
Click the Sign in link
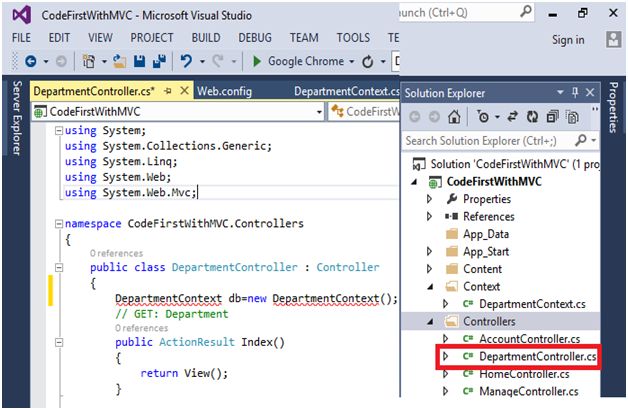(567, 40)
